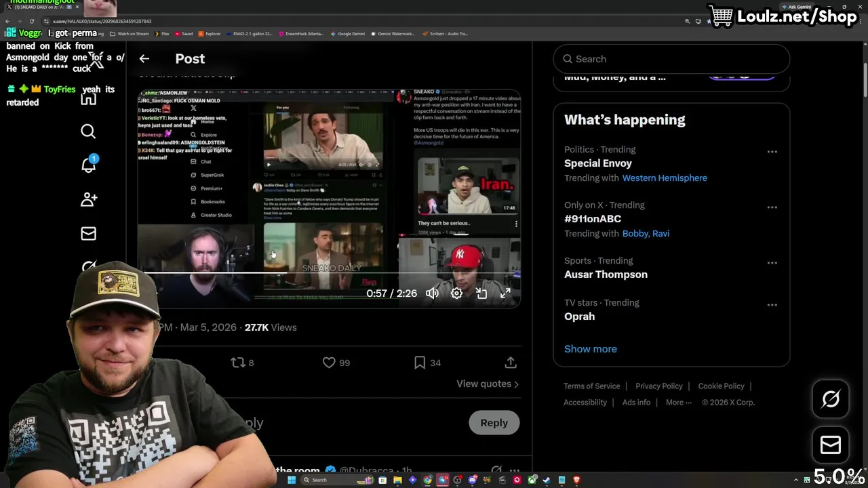Open more options for Special Envoy trend
This screenshot has width=868, height=488.
click(772, 152)
